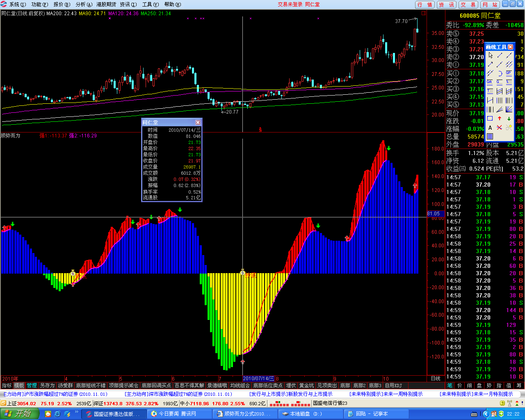Screen dimensions: 525x420
Task: Select the GP golden-ratio line tool
Action: 509,73
